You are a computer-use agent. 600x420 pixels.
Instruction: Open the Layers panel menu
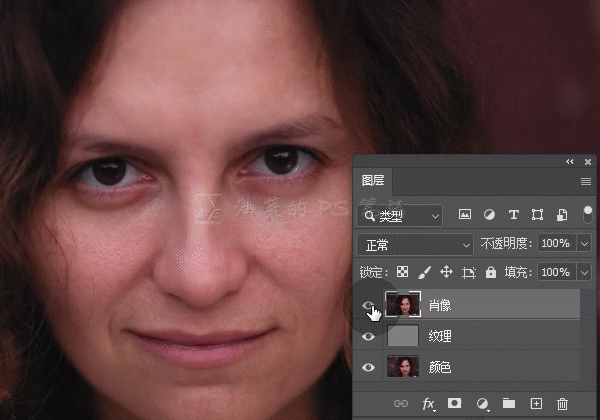(586, 181)
